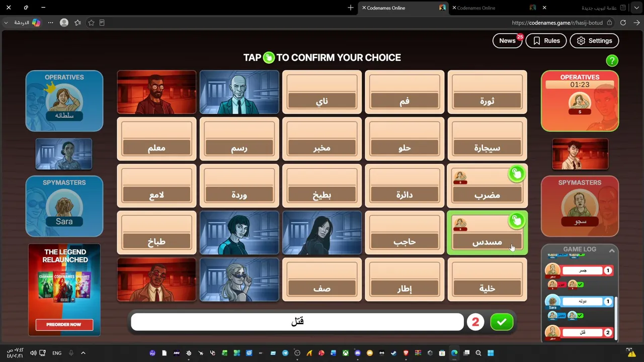
Task: Reload the page with the refresh icon
Action: pyautogui.click(x=623, y=23)
